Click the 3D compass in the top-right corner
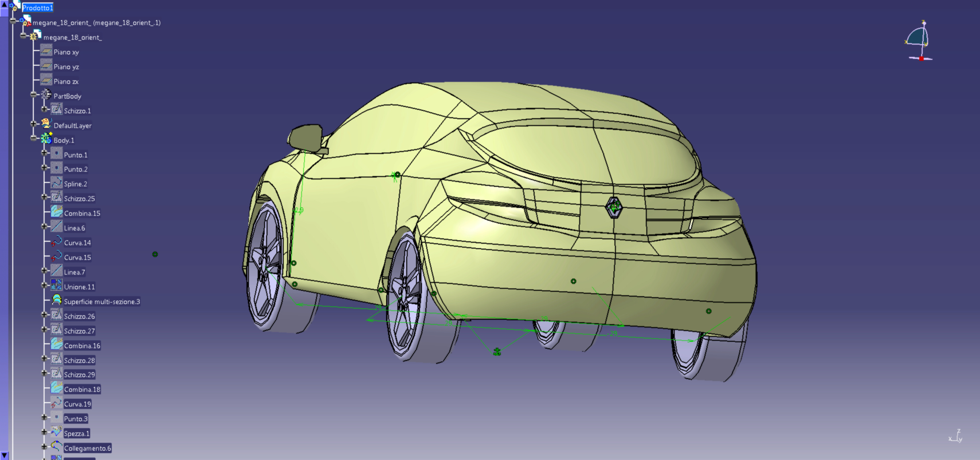980x460 pixels. click(918, 41)
